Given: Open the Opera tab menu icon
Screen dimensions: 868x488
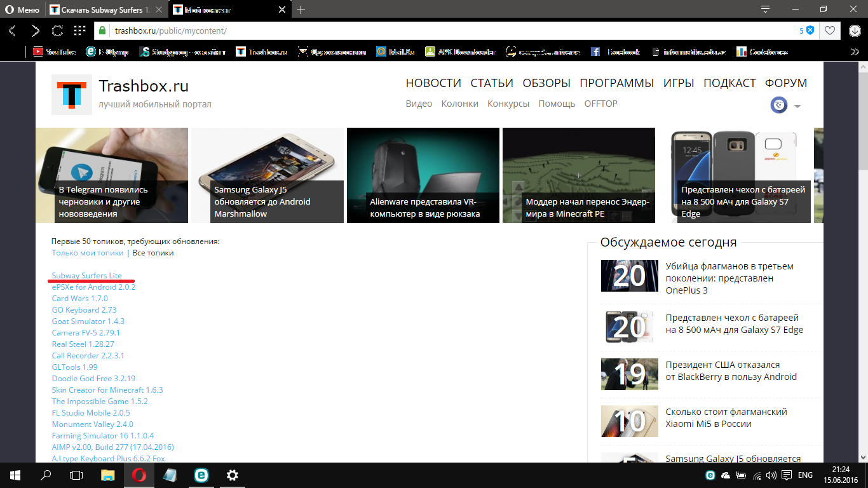Looking at the screenshot, I should tap(766, 10).
